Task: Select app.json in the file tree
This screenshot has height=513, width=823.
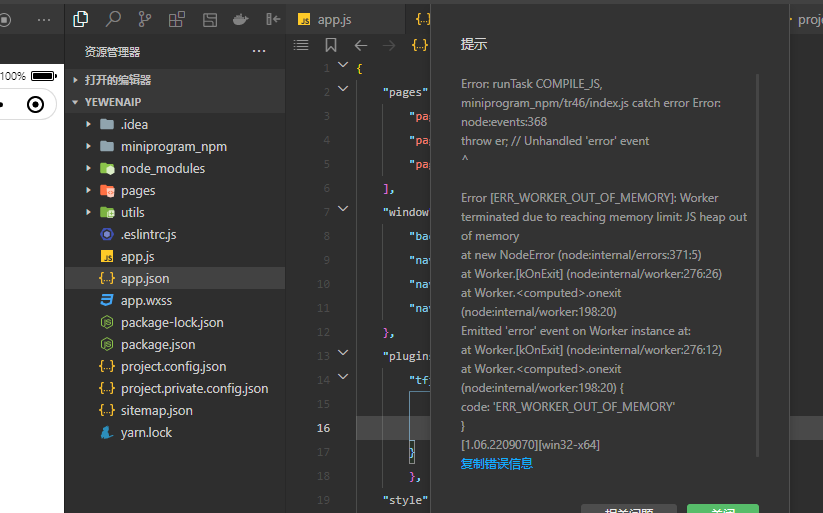Action: [175, 279]
